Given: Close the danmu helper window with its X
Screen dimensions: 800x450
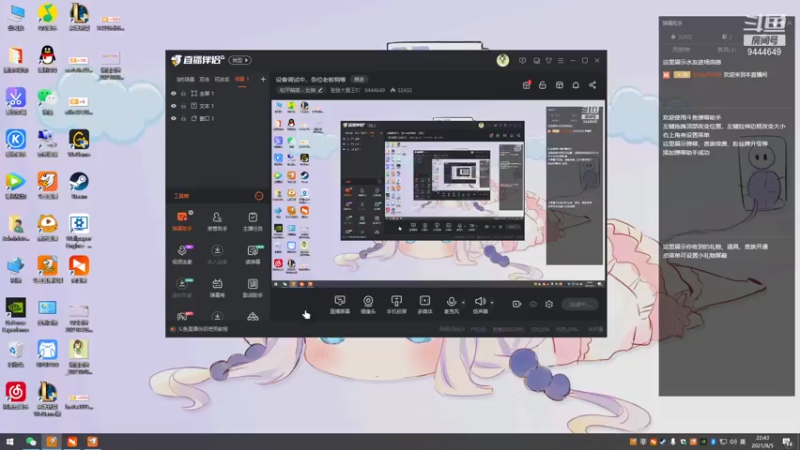Looking at the screenshot, I should click(790, 22).
